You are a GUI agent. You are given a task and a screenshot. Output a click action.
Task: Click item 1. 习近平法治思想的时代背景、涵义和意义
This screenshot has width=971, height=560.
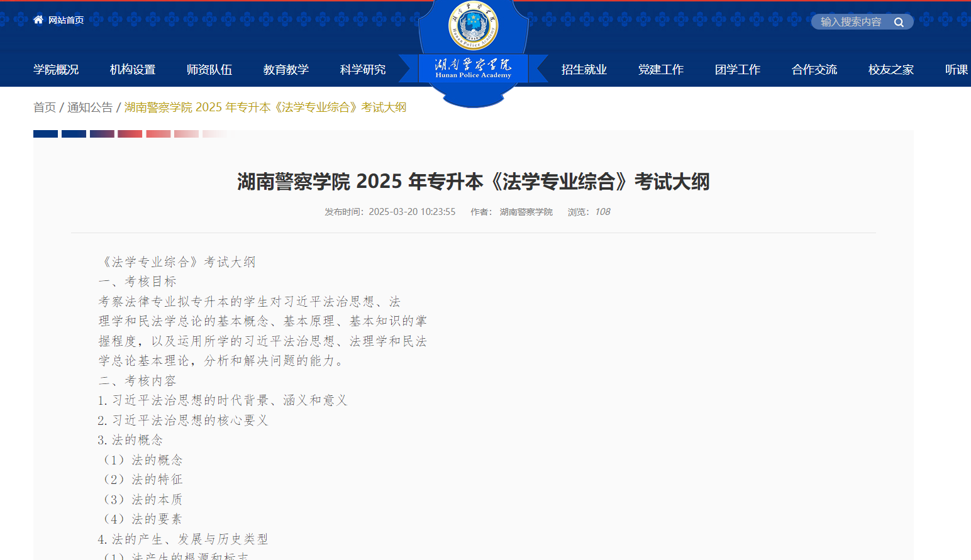[x=223, y=400]
